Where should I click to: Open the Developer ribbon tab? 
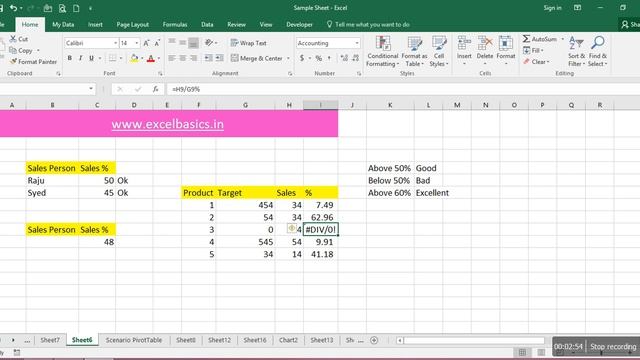[x=299, y=24]
